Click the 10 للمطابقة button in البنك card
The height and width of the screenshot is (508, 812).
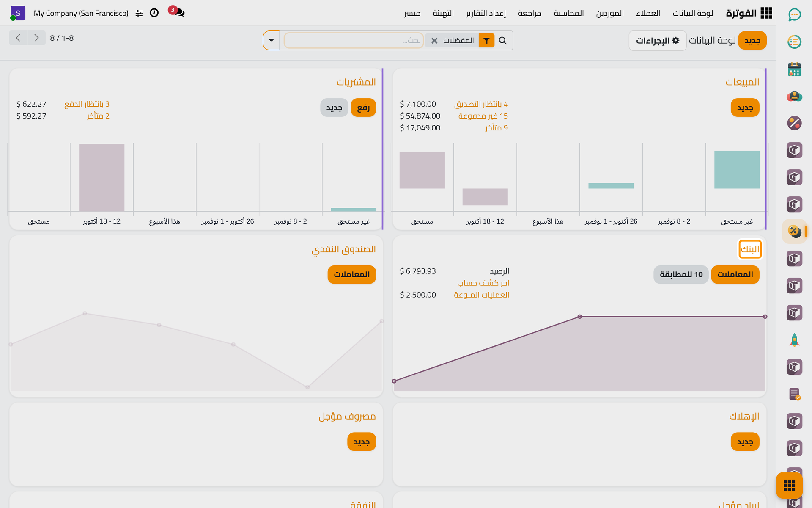pos(681,275)
